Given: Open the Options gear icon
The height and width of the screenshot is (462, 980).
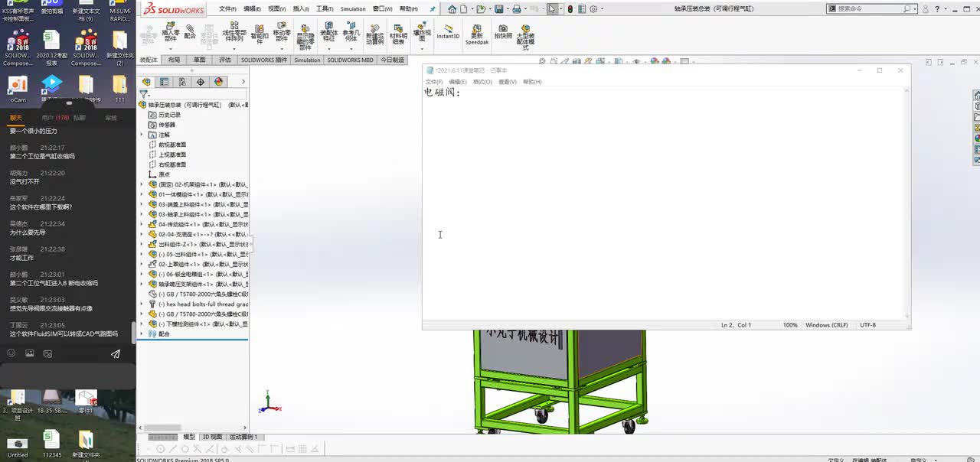Looking at the screenshot, I should [x=593, y=9].
